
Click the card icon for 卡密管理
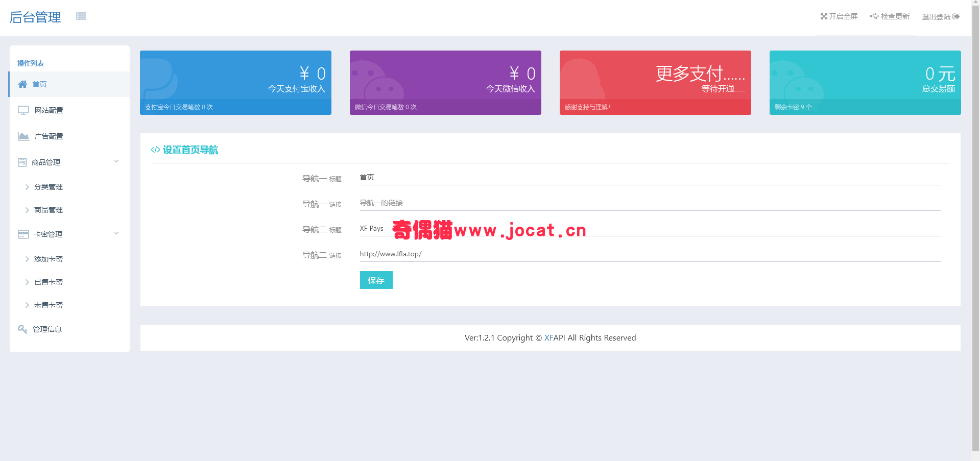click(x=23, y=234)
